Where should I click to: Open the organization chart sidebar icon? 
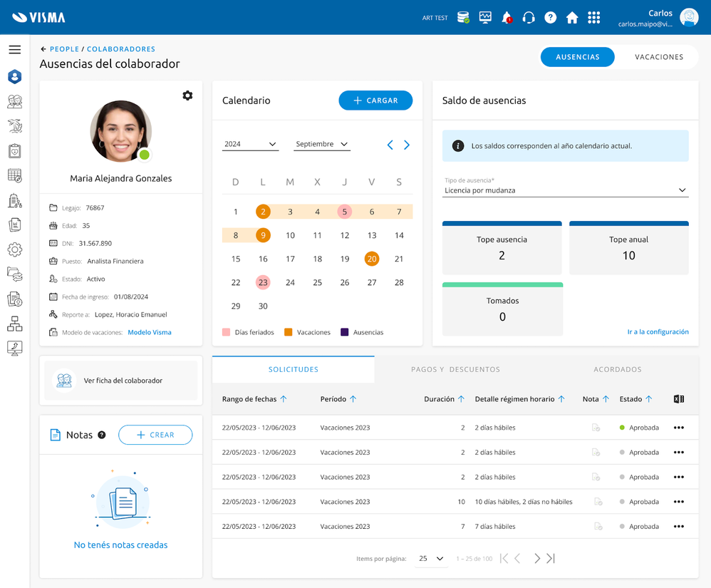click(15, 324)
